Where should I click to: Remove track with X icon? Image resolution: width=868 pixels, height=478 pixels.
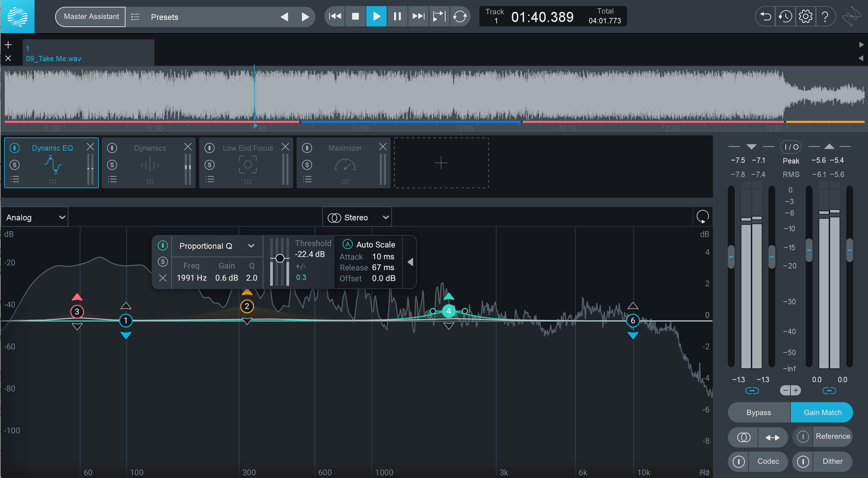pyautogui.click(x=8, y=58)
